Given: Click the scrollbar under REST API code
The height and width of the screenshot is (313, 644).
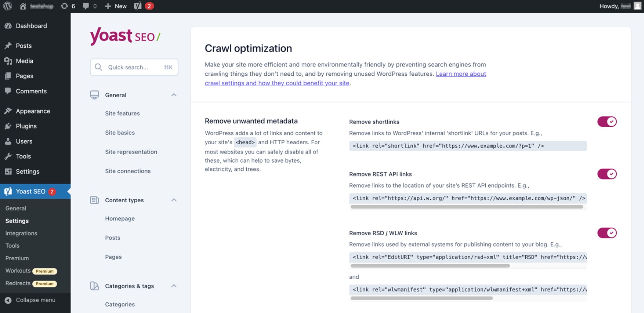Looking at the screenshot, I should (467, 207).
